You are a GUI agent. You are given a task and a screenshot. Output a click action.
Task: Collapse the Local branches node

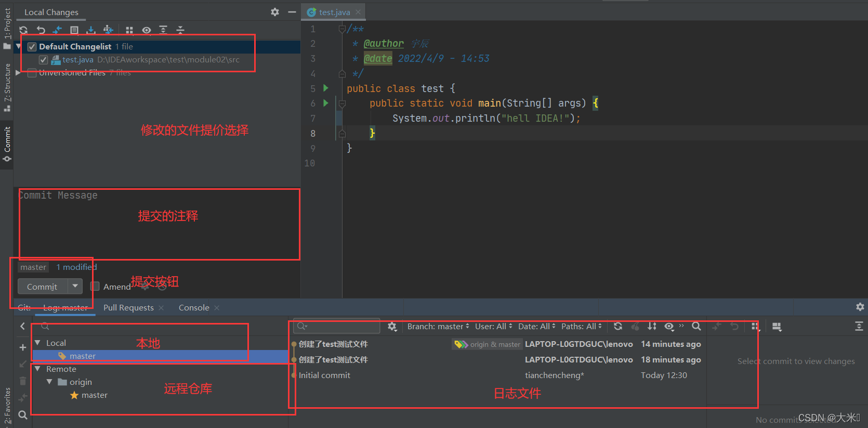tap(37, 343)
